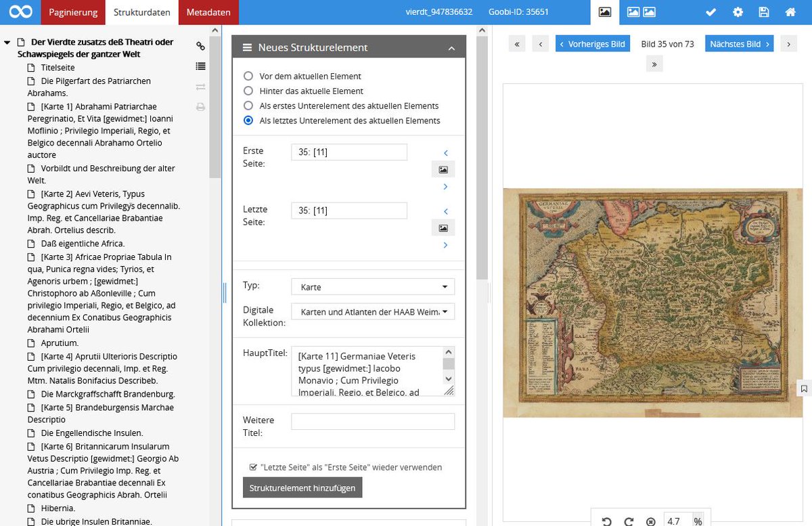Select '[Karte 2] Aevi Veteris' tree node
This screenshot has width=812, height=526.
pos(104,213)
